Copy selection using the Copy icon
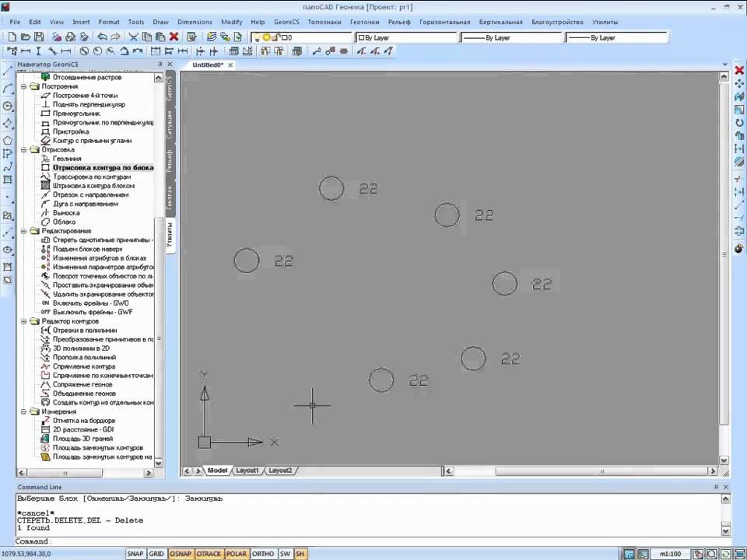Screen dimensions: 747x560 [x=147, y=37]
